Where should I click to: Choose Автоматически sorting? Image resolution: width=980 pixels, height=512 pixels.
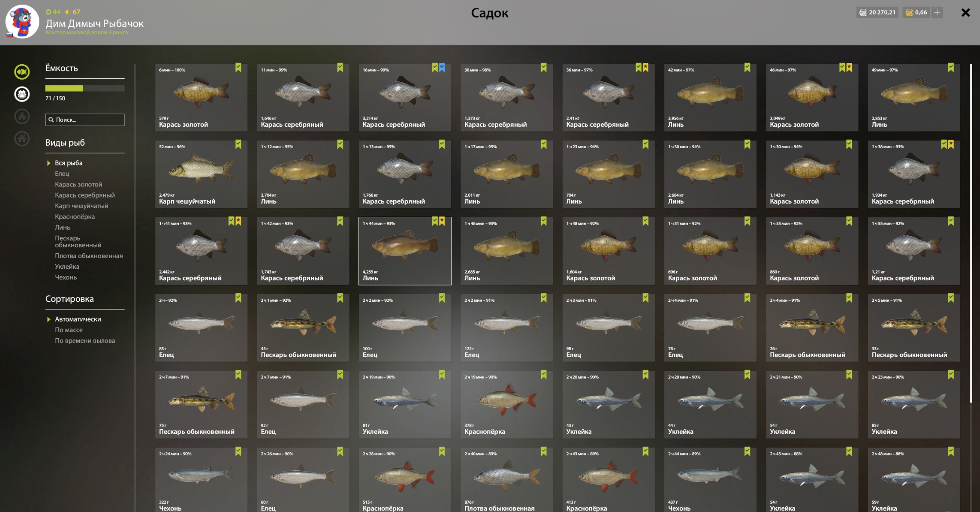click(78, 319)
